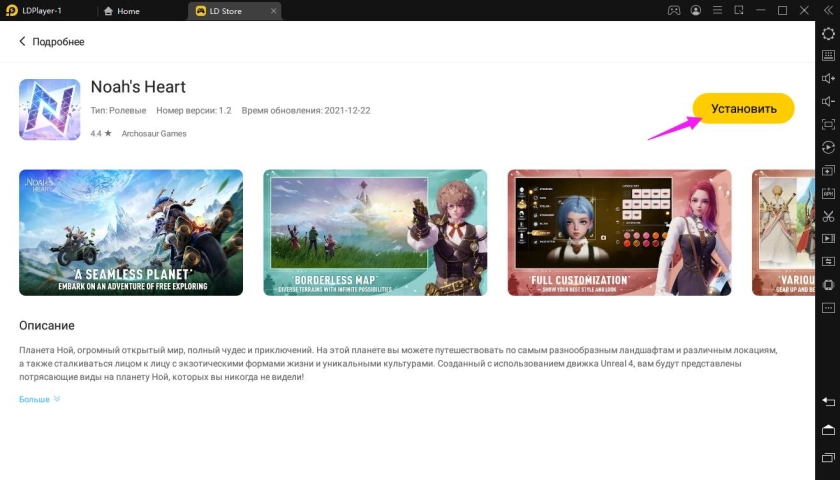
Task: Open the operation recorder (sync play) icon
Action: point(828,147)
